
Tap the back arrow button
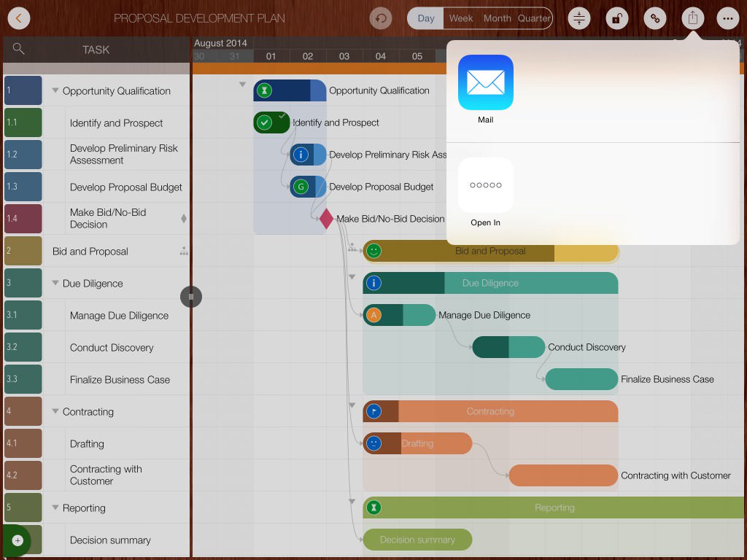(x=19, y=18)
